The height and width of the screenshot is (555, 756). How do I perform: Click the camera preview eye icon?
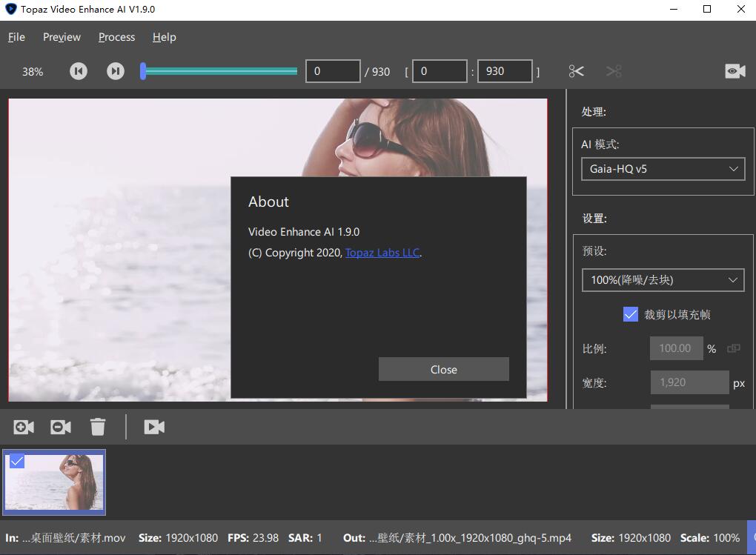click(x=735, y=71)
